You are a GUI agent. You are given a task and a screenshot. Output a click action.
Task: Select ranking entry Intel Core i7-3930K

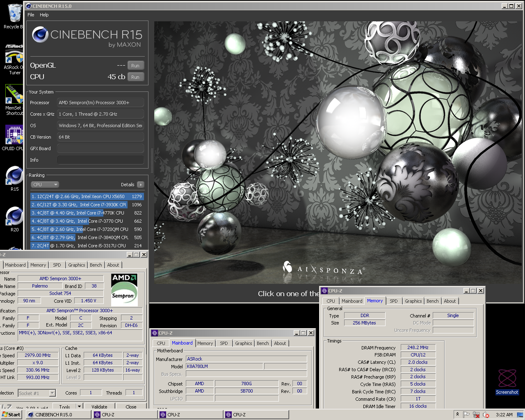point(87,205)
